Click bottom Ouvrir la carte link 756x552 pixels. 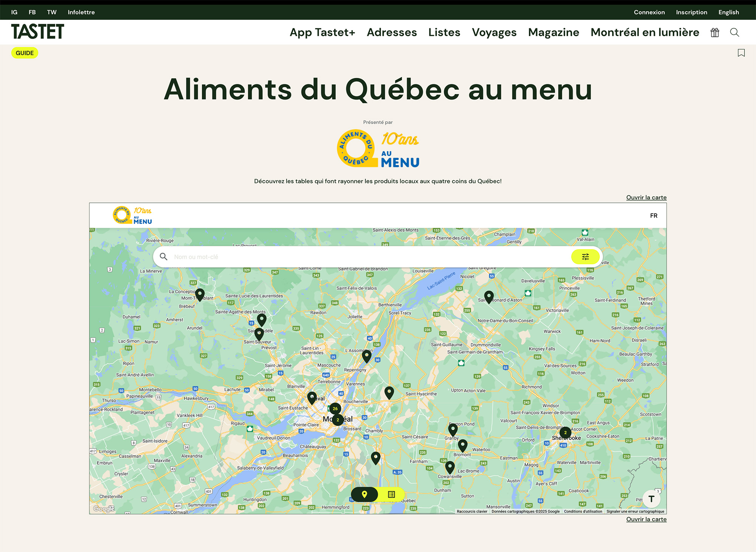tap(646, 519)
